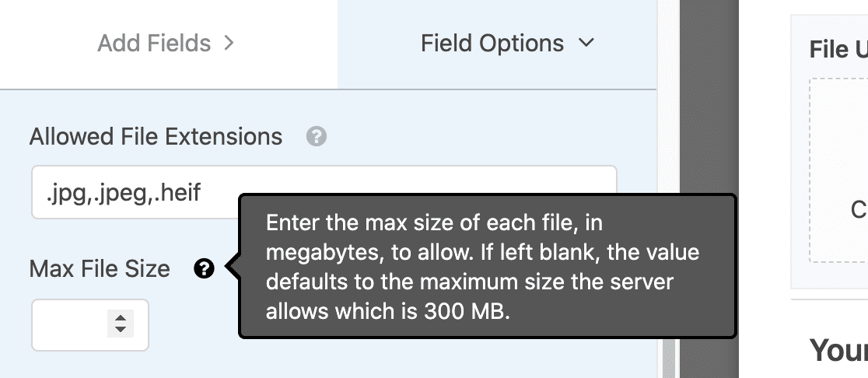Focus the Allowed File Extensions text box
This screenshot has width=868, height=378.
coord(324,192)
